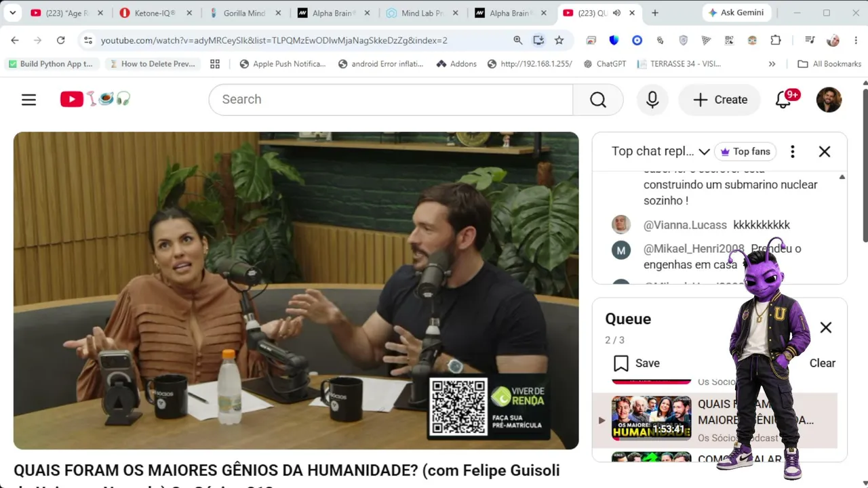This screenshot has height=488, width=868.
Task: Open the bookmarks apps grid icon
Action: point(215,64)
